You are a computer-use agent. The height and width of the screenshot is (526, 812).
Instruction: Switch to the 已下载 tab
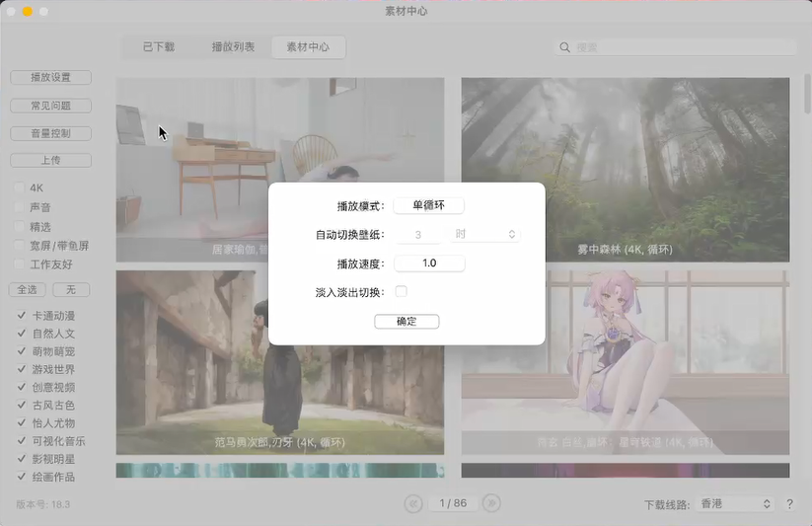(x=158, y=46)
